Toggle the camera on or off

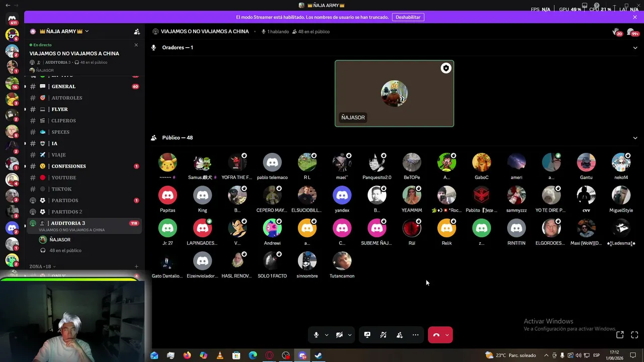[x=339, y=335]
